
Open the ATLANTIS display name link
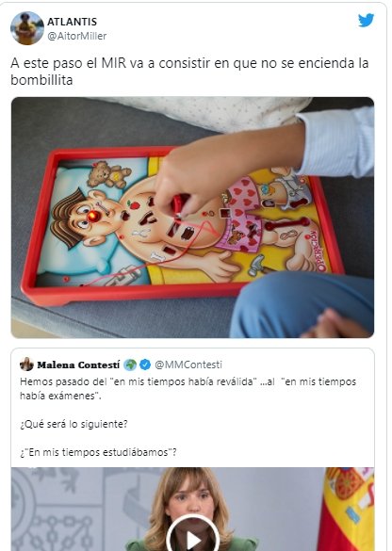[x=72, y=22]
